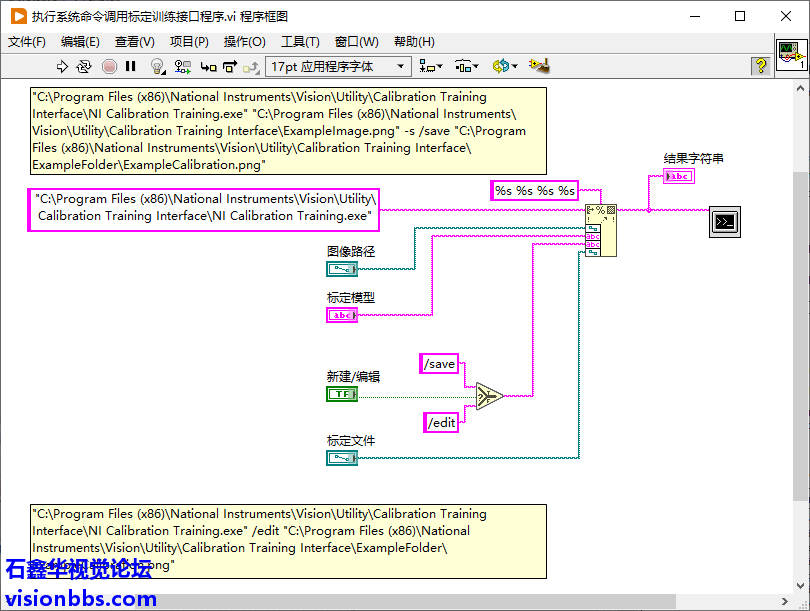
Task: Click the NI Calibration Training.exe path string constant
Action: 204,210
